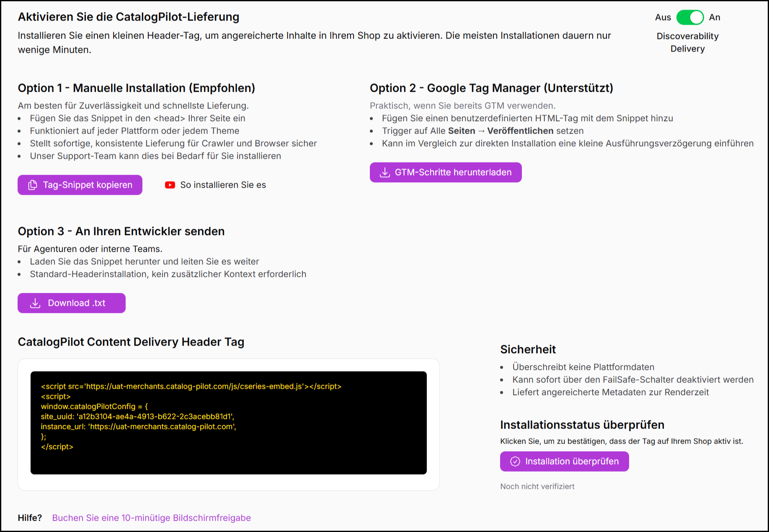
Task: Click the copy icon on Tag-Snippet kopieren
Action: [x=32, y=185]
